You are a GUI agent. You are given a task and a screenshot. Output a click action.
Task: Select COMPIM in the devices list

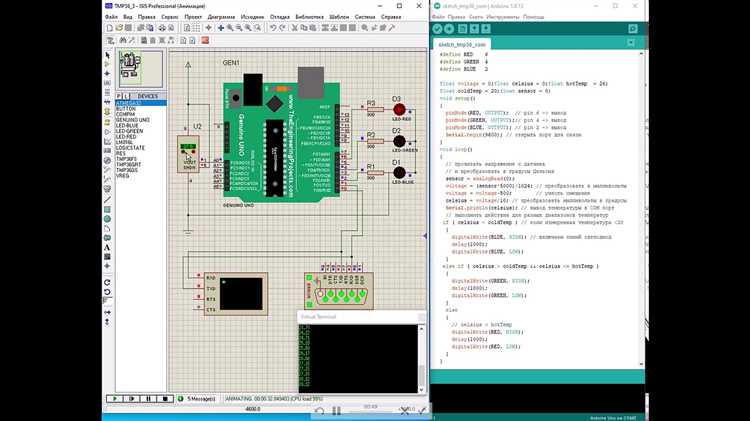[126, 114]
